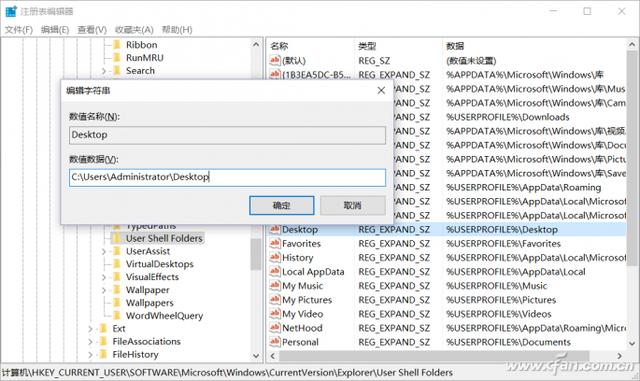Click the NetHood string value icon
This screenshot has width=640, height=381.
[275, 328]
